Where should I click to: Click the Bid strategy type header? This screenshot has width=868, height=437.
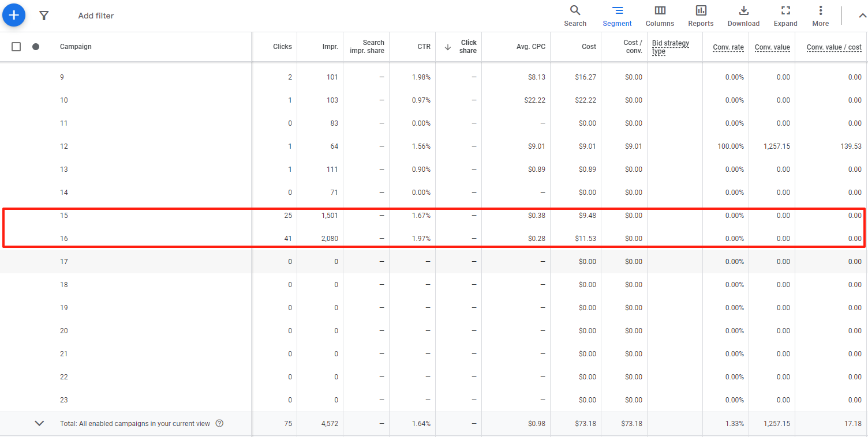[671, 47]
